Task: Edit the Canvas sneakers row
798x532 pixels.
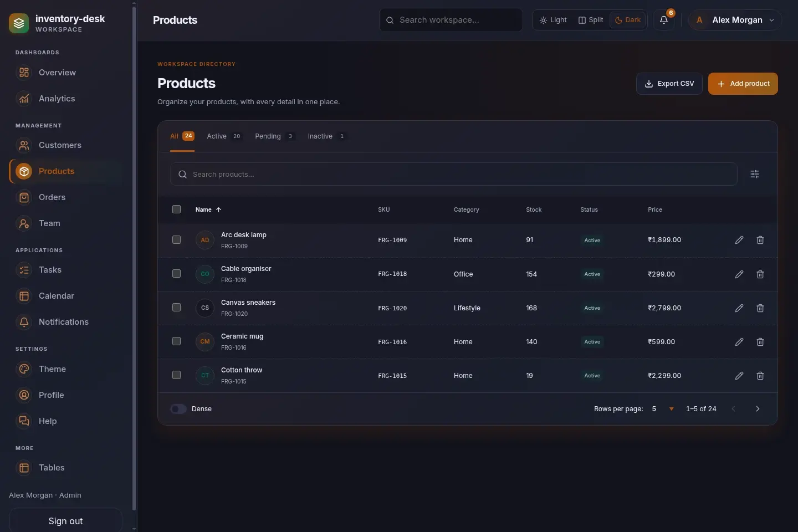Action: pyautogui.click(x=739, y=308)
